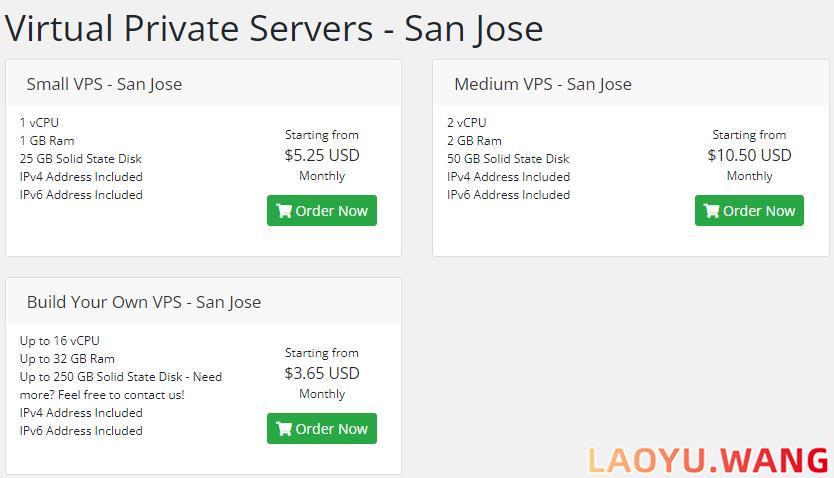Select the Build Your Own VPS heading
The height and width of the screenshot is (478, 834).
pos(144,302)
